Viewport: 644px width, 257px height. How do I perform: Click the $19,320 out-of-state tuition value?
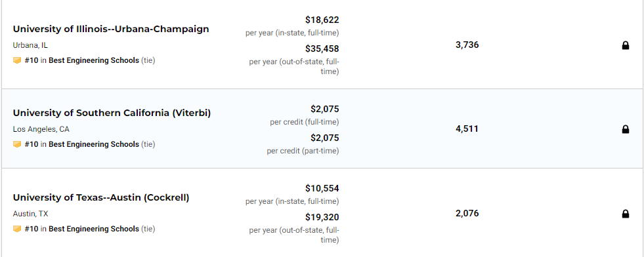pyautogui.click(x=322, y=217)
